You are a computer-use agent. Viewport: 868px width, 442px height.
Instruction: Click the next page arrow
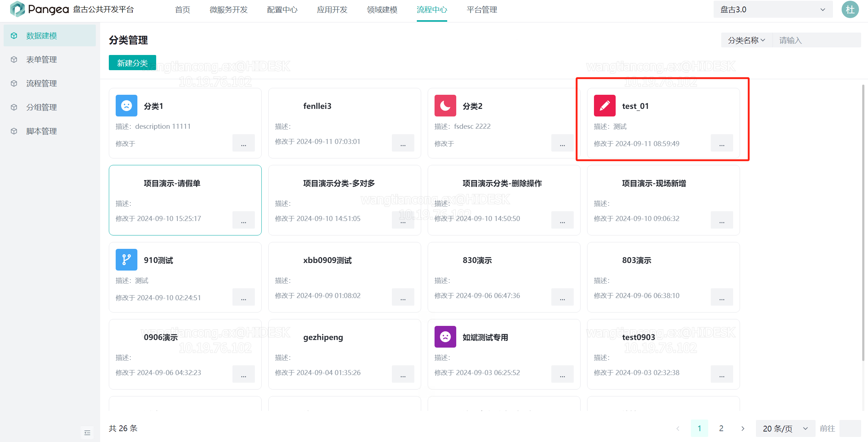click(x=743, y=428)
